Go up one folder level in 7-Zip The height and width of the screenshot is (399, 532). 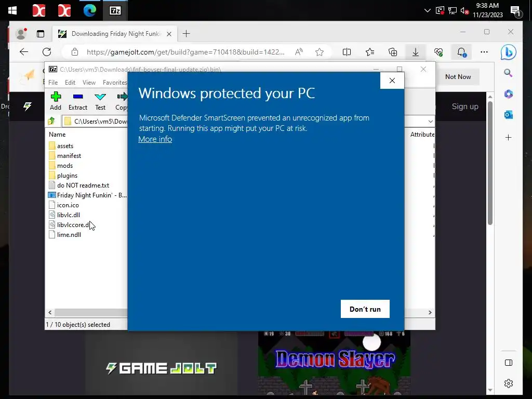pos(51,121)
